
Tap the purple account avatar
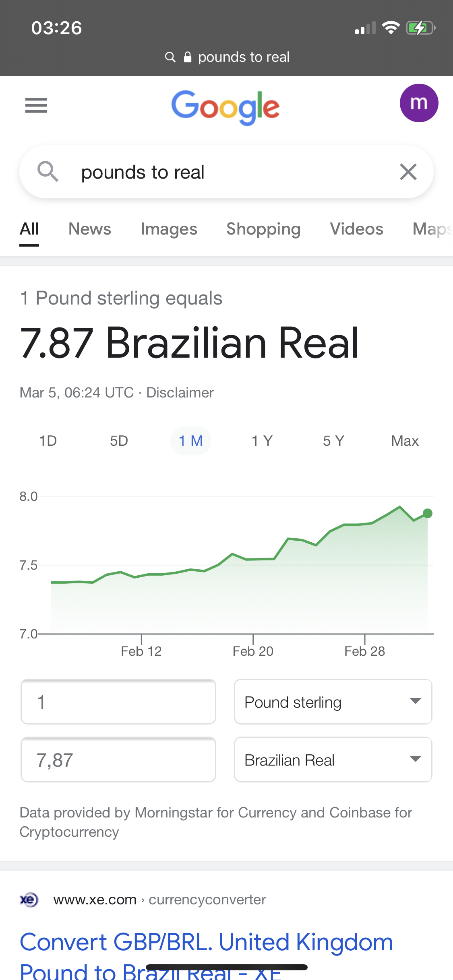(419, 103)
